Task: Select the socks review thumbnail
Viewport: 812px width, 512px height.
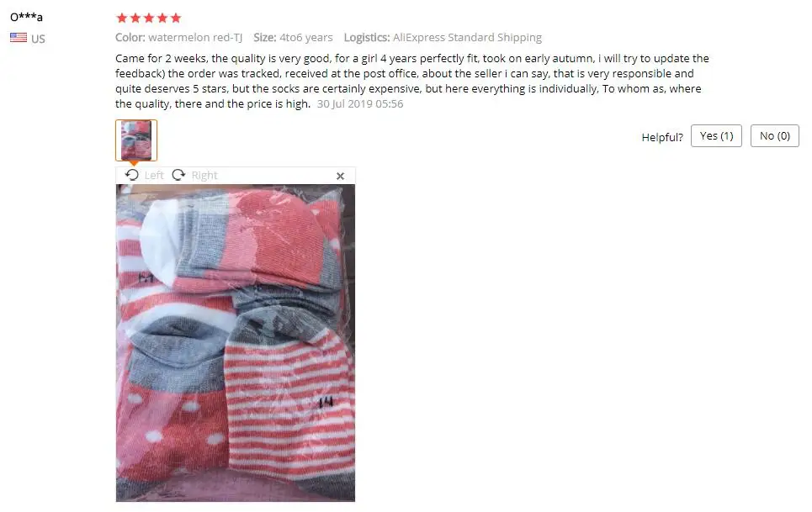Action: (136, 140)
